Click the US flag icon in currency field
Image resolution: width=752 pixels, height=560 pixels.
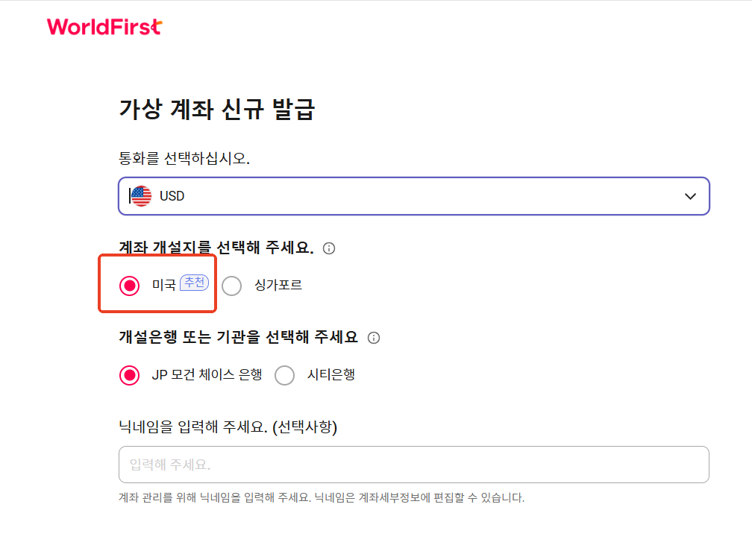click(x=141, y=196)
